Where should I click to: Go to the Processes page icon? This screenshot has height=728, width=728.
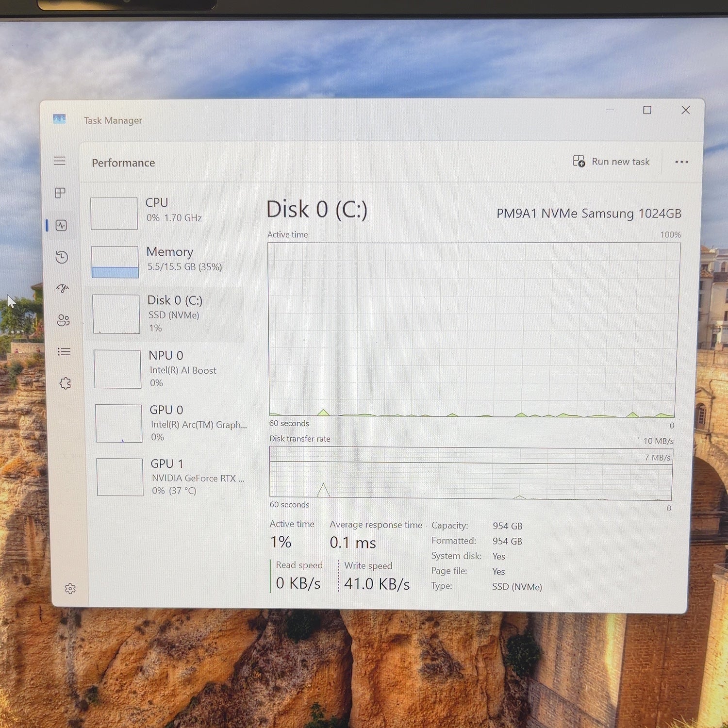tap(60, 193)
